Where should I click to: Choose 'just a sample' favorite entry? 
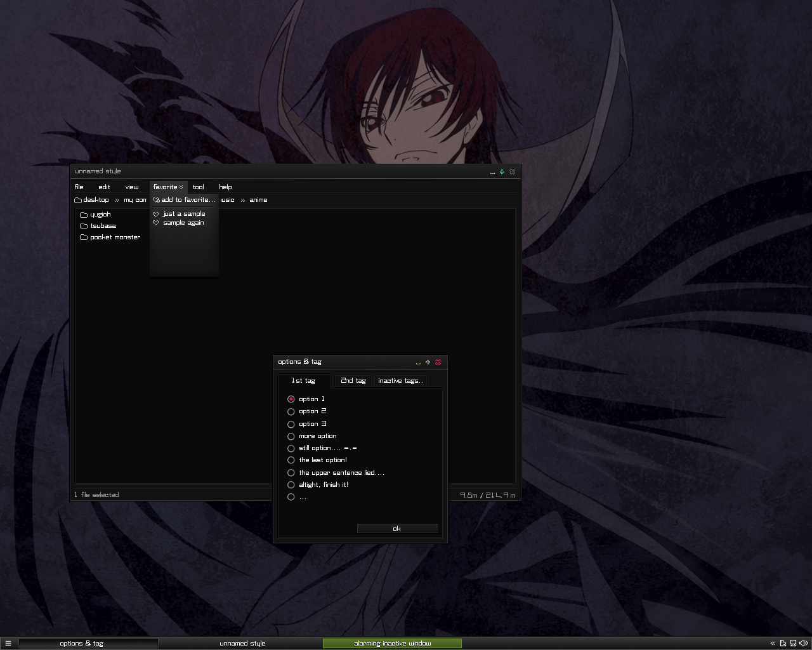[x=184, y=214]
